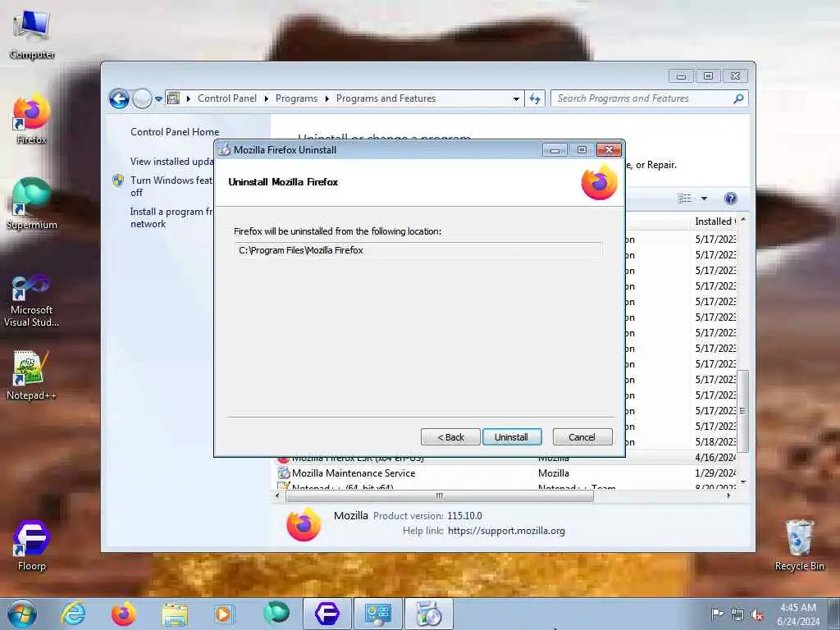840x630 pixels.
Task: Switch to the Control Panel taskbar item
Action: tap(377, 614)
